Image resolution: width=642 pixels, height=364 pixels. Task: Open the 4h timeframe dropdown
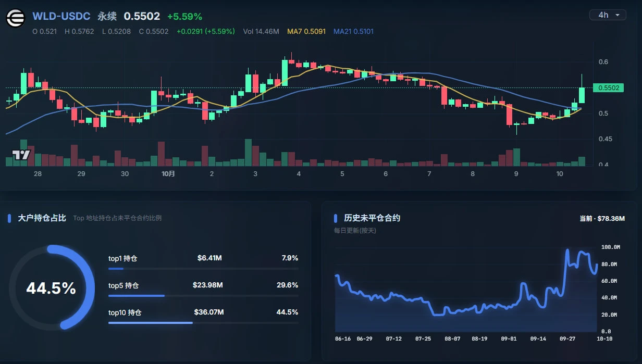click(x=608, y=15)
